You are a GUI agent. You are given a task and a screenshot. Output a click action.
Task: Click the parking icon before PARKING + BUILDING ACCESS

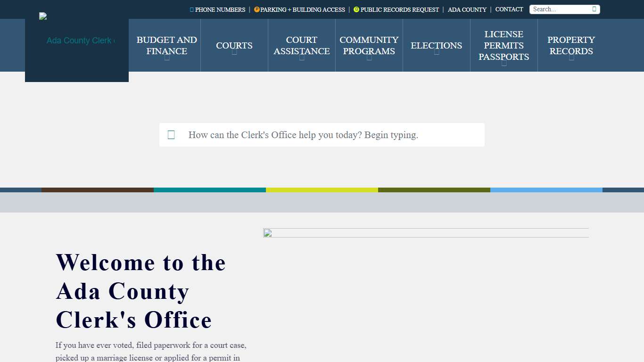(x=257, y=9)
